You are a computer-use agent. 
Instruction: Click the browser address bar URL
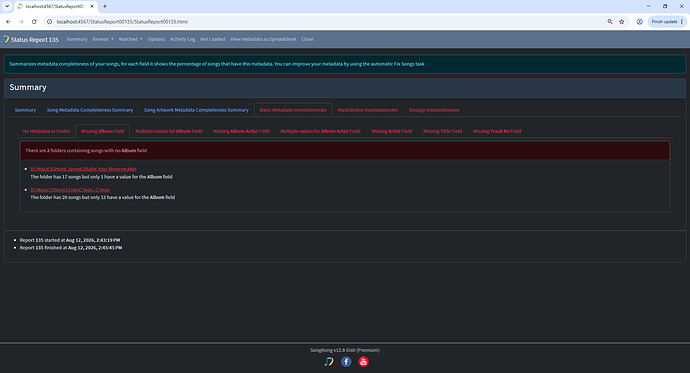pos(122,22)
